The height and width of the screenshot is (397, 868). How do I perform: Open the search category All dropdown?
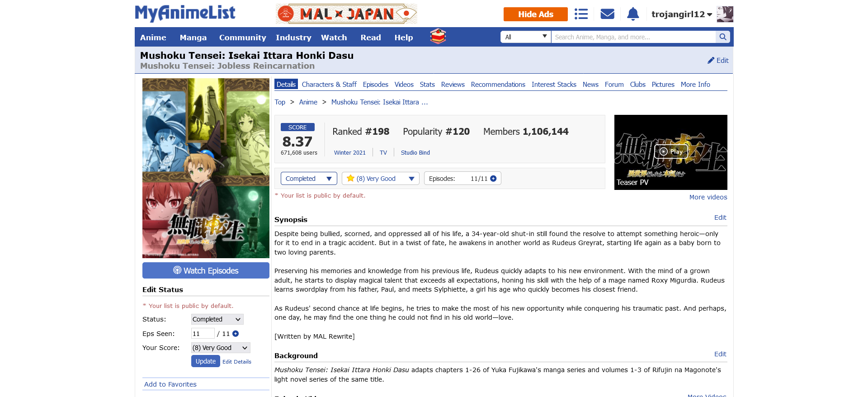click(x=526, y=37)
